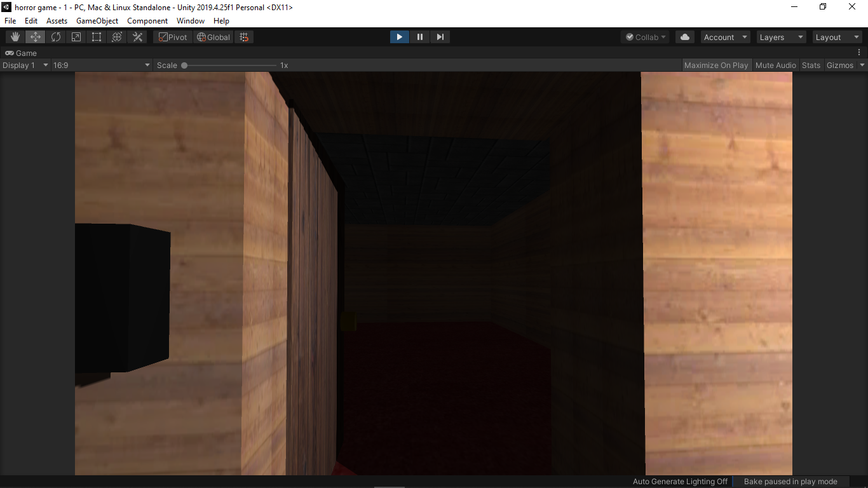The height and width of the screenshot is (488, 868).
Task: Click Auto Generate Lighting Off status
Action: [x=680, y=482]
